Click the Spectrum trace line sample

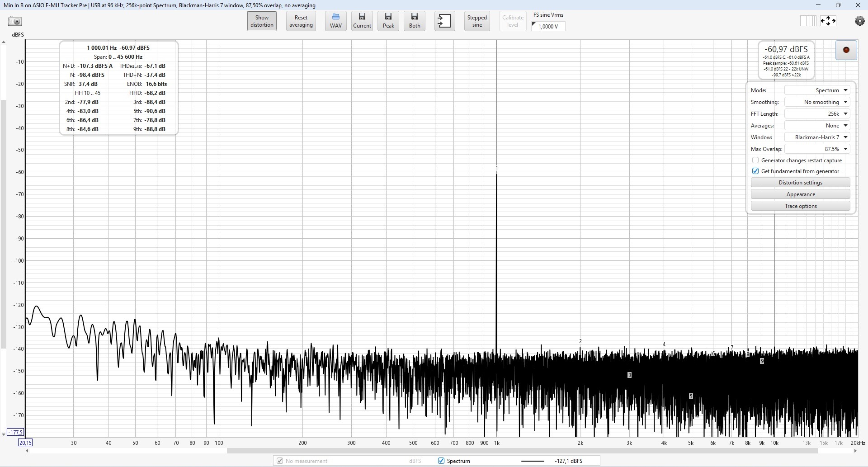coord(533,461)
